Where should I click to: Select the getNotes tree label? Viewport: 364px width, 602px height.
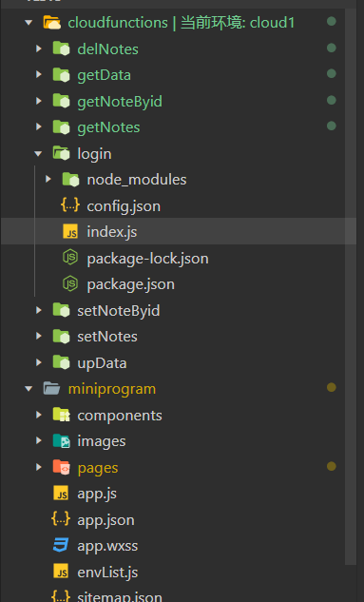click(x=108, y=127)
